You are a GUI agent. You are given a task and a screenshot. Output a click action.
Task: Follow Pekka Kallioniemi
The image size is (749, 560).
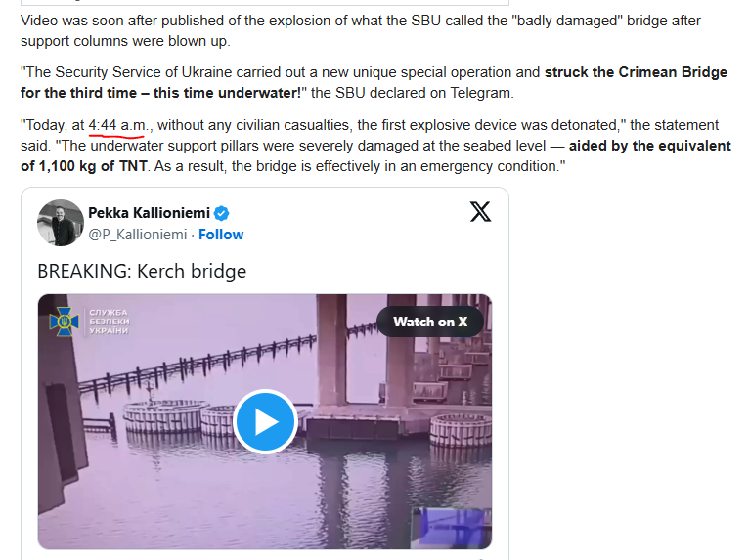[x=221, y=235]
